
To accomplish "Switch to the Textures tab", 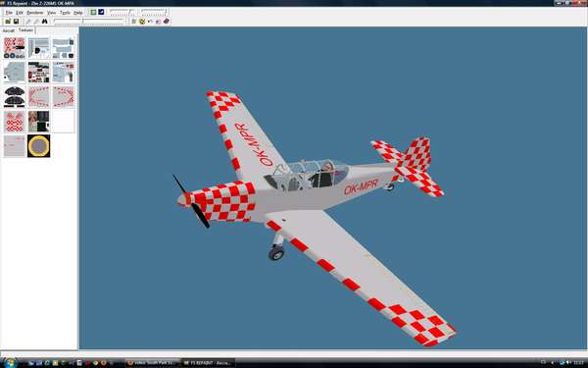I will (25, 30).
